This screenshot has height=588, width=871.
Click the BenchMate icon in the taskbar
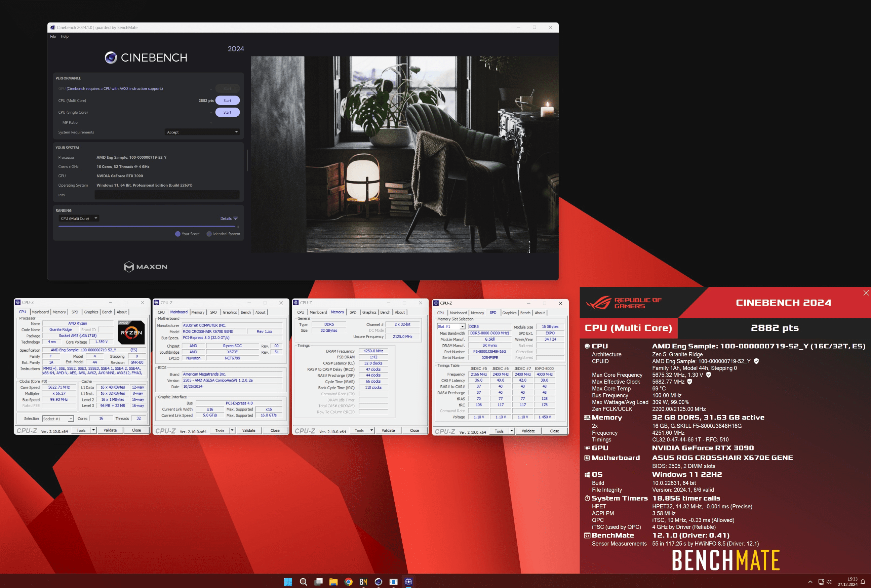pyautogui.click(x=363, y=582)
